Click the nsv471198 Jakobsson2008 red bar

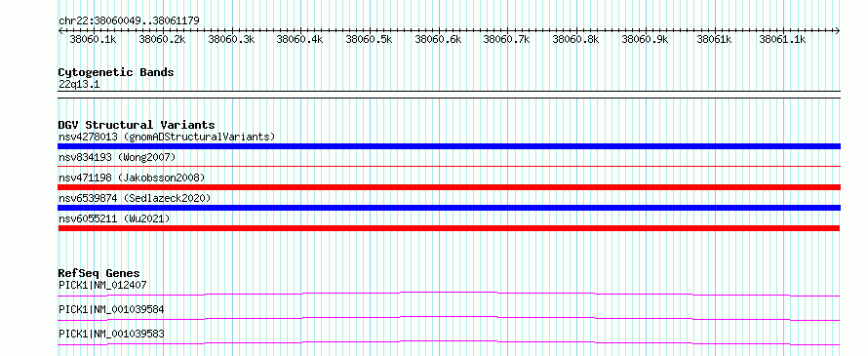coord(449,187)
